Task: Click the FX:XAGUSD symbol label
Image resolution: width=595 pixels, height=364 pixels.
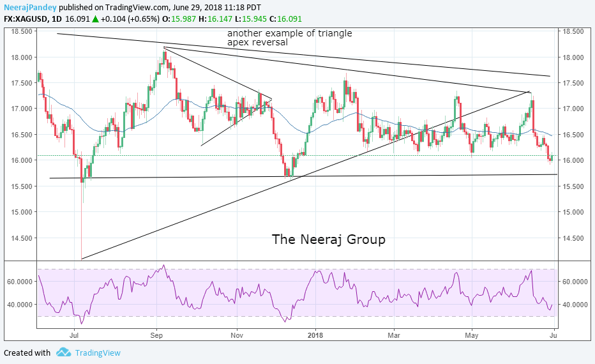Action: tap(26, 19)
